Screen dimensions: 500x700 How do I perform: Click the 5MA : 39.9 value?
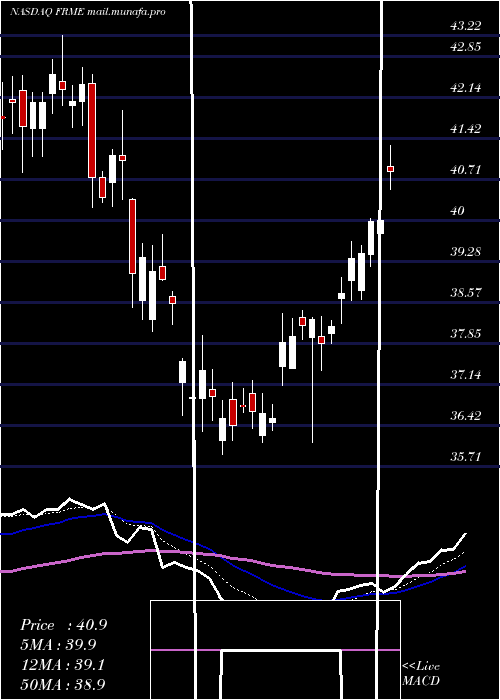click(x=58, y=645)
